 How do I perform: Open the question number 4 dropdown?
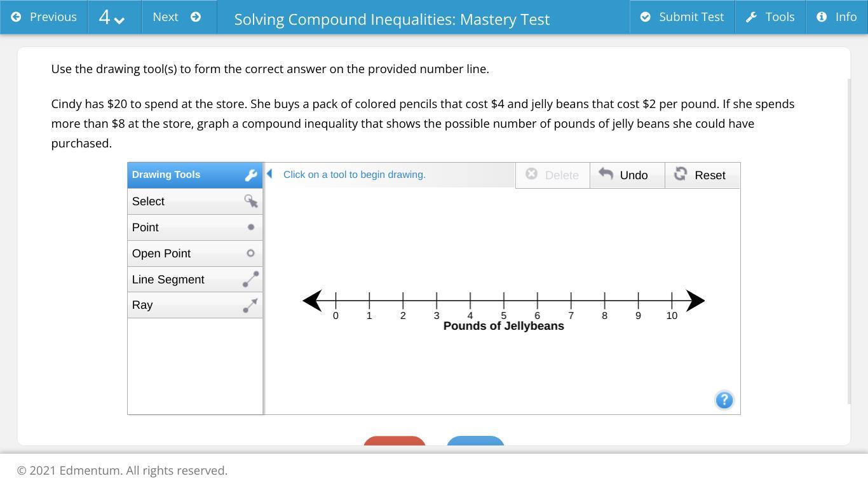[x=112, y=17]
